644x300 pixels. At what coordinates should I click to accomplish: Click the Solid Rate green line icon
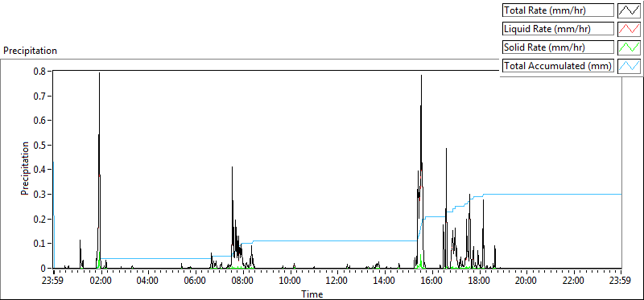[629, 47]
